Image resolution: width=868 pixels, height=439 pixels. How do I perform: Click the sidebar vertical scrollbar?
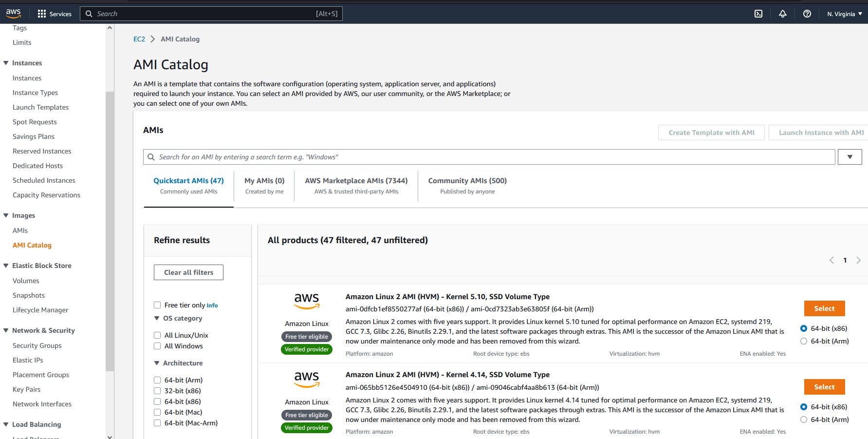110,231
